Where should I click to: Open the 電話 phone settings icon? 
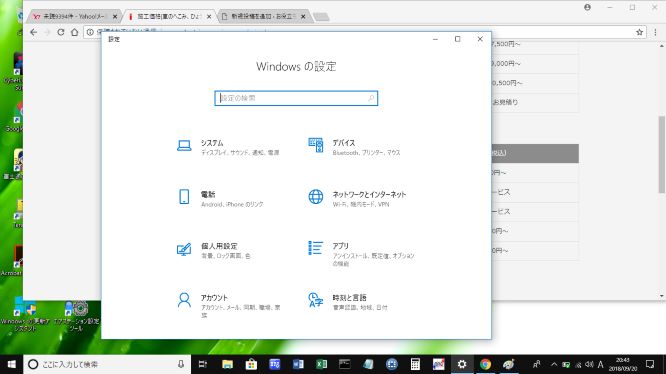click(x=184, y=197)
